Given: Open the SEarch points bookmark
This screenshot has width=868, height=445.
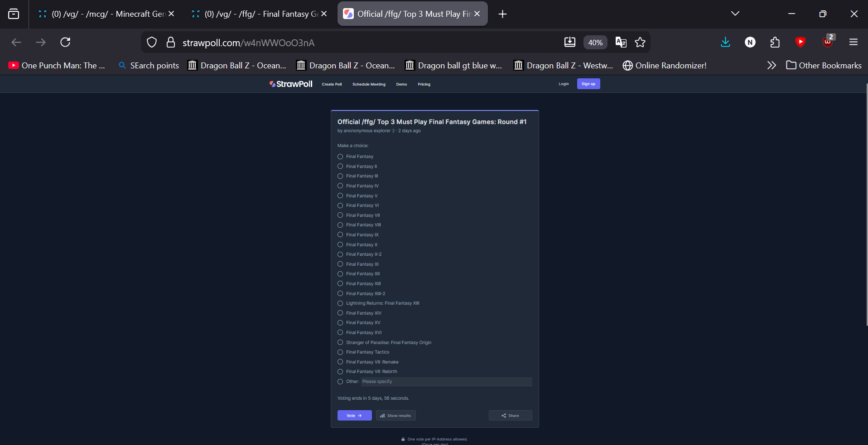Looking at the screenshot, I should 149,66.
